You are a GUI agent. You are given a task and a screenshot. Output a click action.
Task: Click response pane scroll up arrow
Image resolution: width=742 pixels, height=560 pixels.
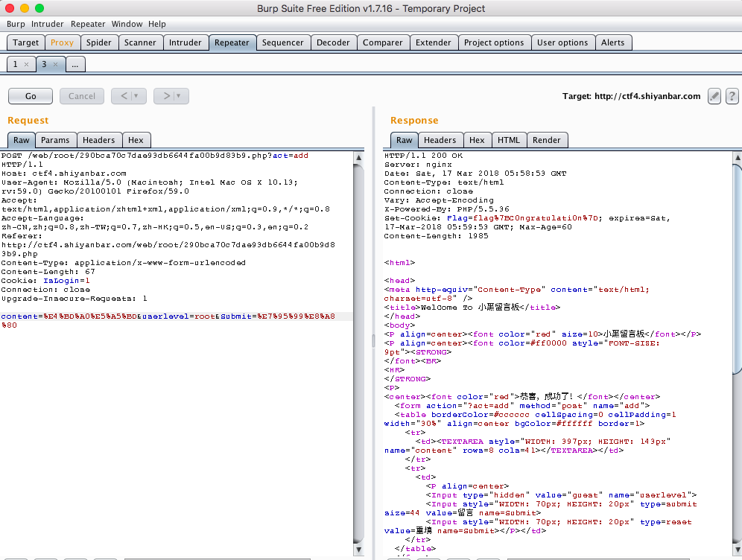tap(738, 157)
